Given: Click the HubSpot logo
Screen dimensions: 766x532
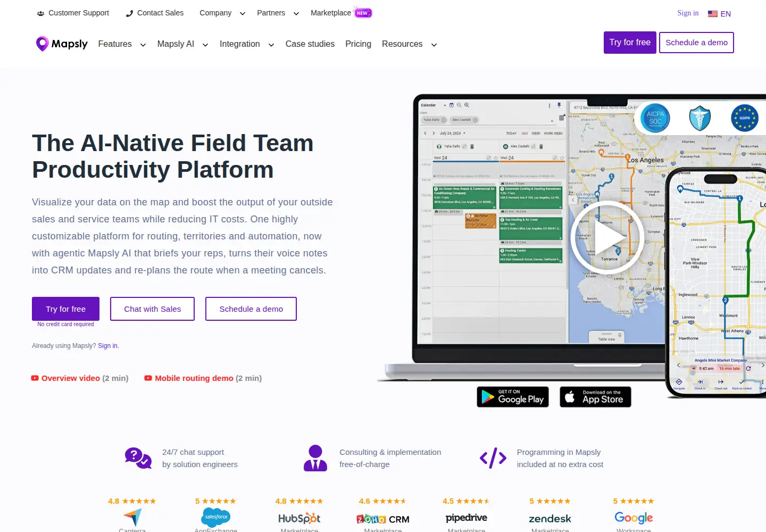Looking at the screenshot, I should tap(299, 518).
